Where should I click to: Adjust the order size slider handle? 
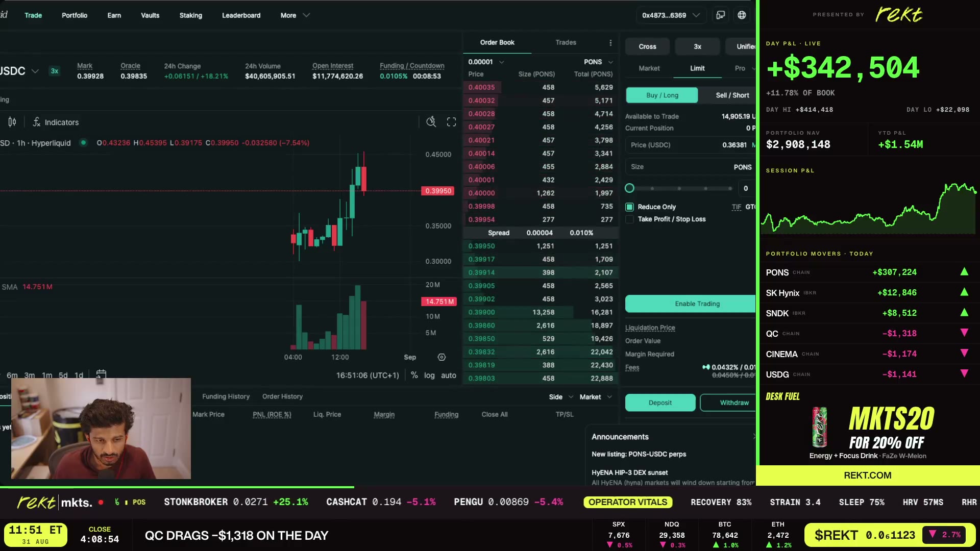pos(629,188)
